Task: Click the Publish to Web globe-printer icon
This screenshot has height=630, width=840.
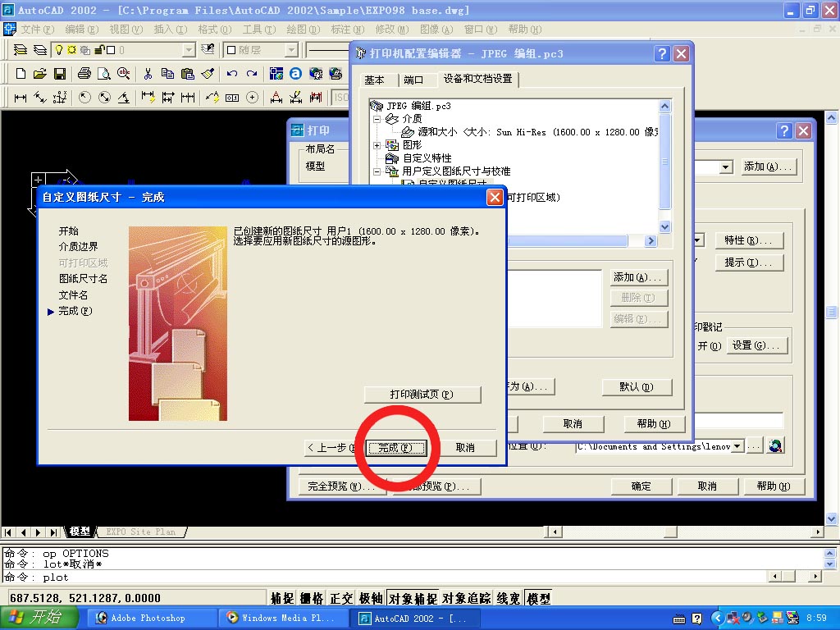Action: (x=336, y=73)
